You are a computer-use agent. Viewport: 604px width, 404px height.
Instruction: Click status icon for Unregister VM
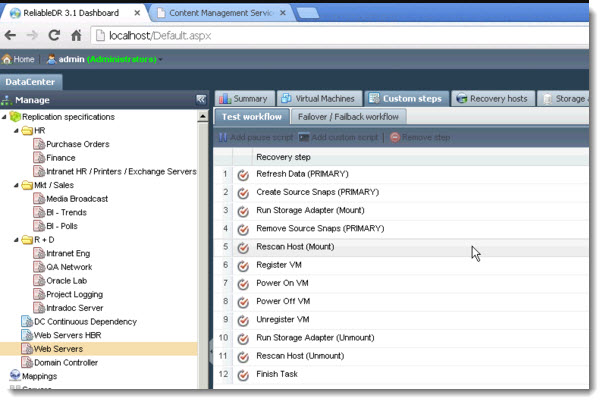[x=243, y=320]
